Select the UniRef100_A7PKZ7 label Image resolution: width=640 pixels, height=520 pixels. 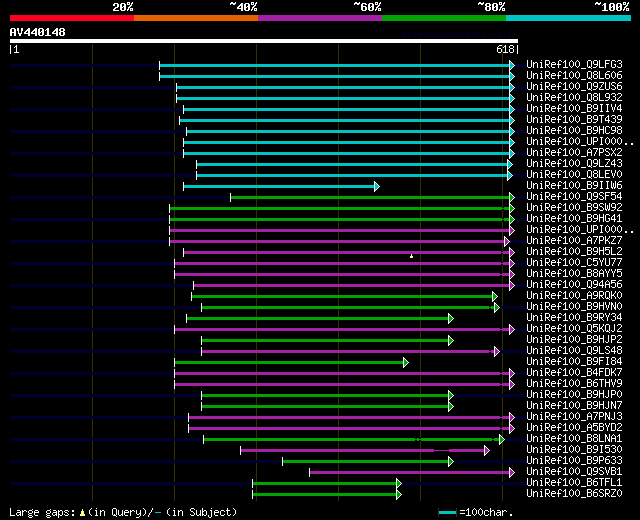574,241
